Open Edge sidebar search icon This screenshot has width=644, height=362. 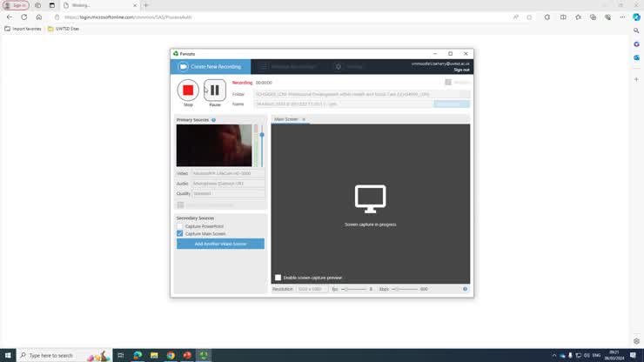click(x=636, y=30)
